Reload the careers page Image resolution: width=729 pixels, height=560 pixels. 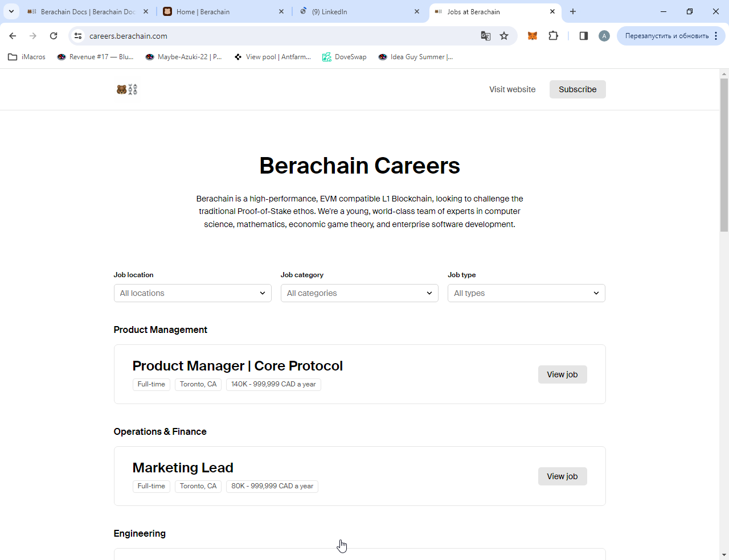[x=54, y=36]
